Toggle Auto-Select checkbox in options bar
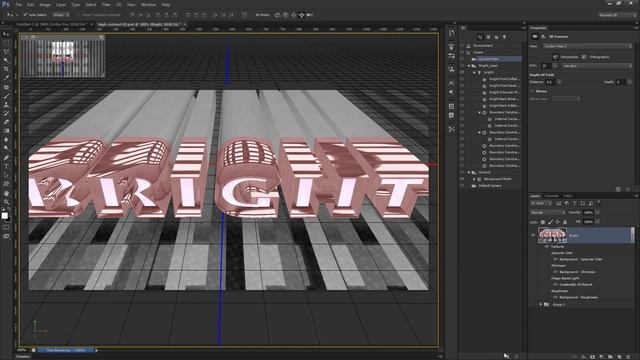 [x=25, y=15]
